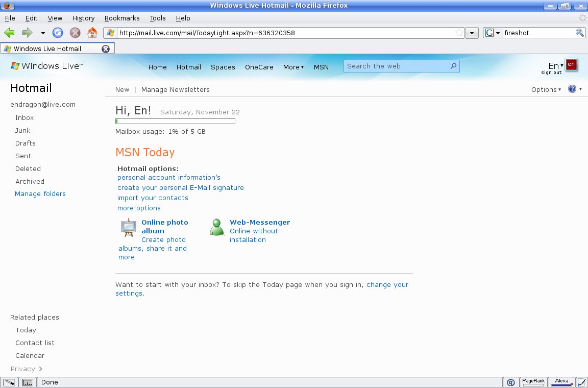Click the red en profile picture
Screen dimensions: 588x388
point(571,64)
